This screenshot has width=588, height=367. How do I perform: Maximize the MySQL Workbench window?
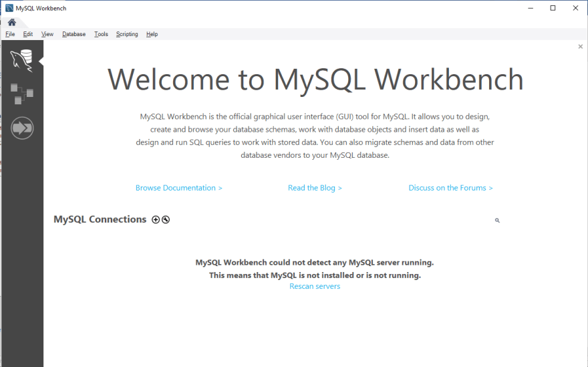[553, 8]
